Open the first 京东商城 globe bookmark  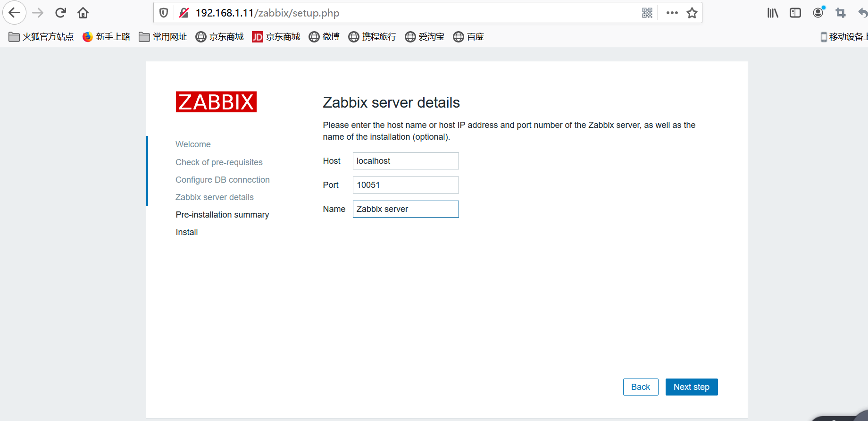pos(219,37)
